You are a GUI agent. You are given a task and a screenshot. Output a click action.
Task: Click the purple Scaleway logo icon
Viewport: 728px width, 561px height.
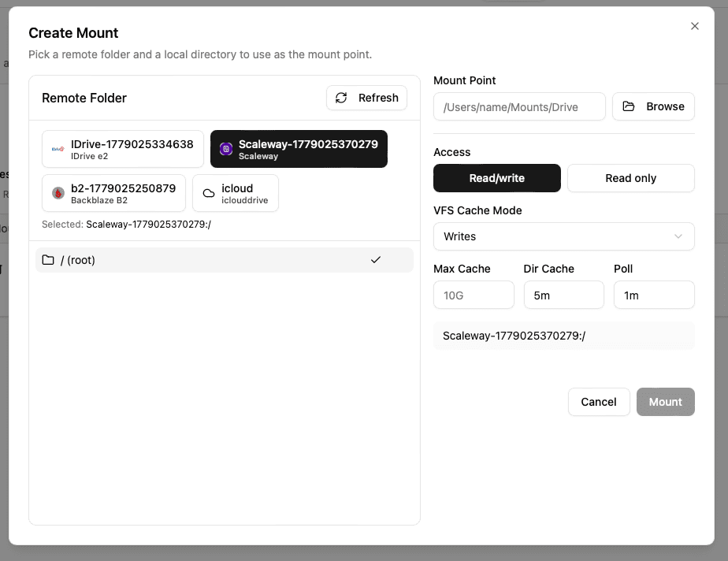tap(226, 149)
